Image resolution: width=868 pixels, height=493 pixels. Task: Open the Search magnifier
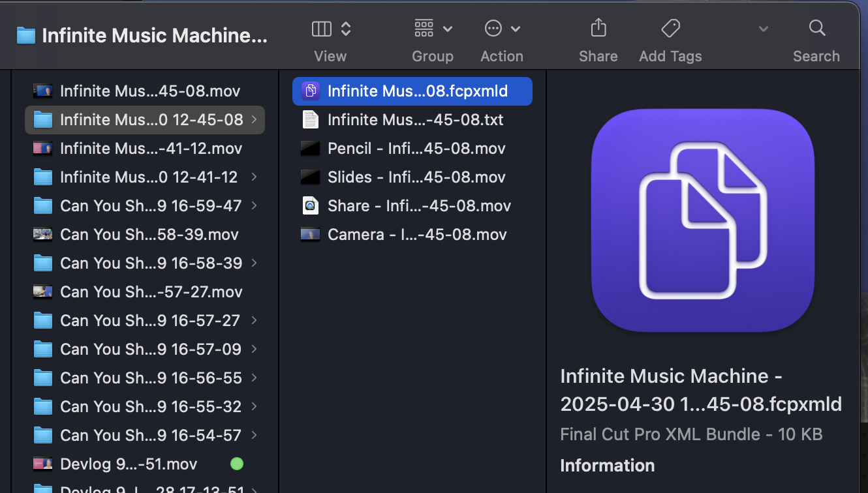pos(816,29)
